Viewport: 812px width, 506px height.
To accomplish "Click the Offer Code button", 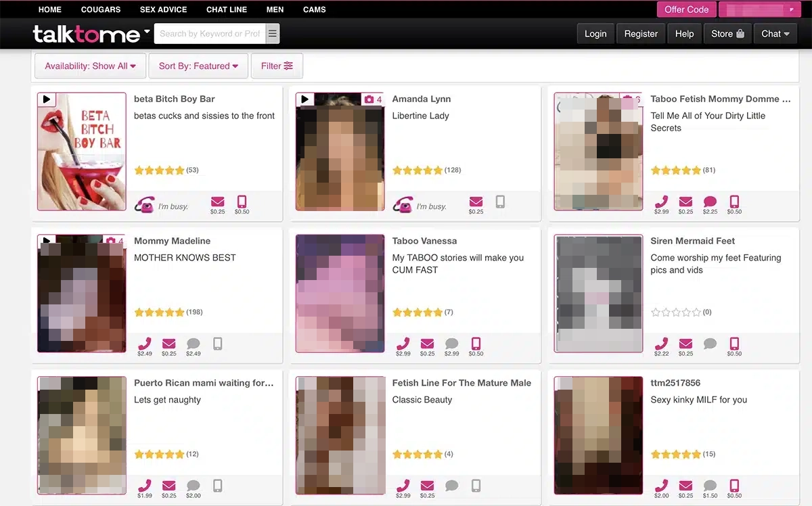I will click(x=686, y=9).
